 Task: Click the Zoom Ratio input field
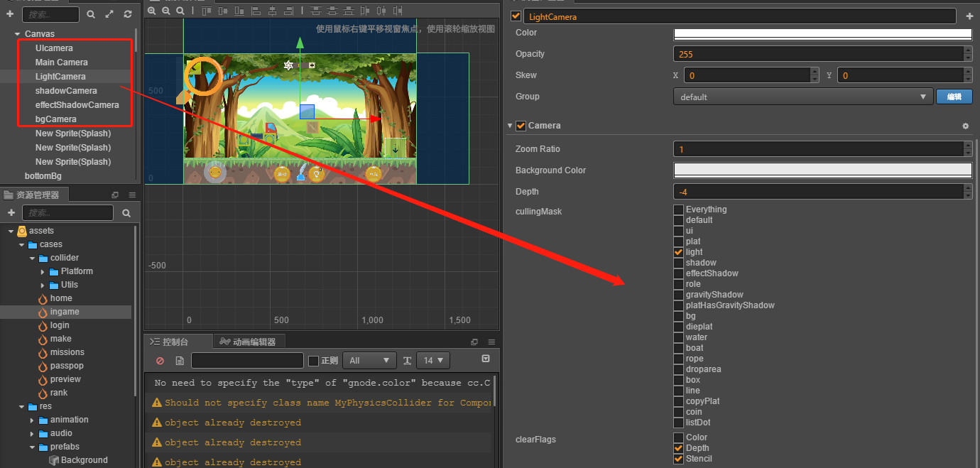pyautogui.click(x=817, y=149)
